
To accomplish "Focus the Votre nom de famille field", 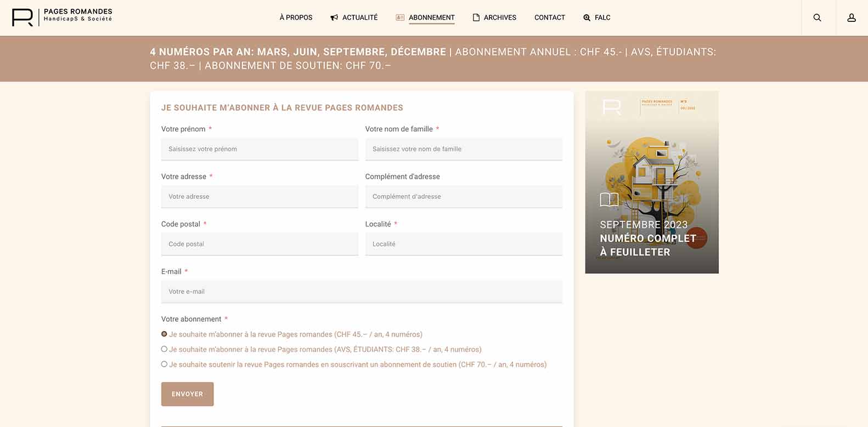I will click(464, 149).
